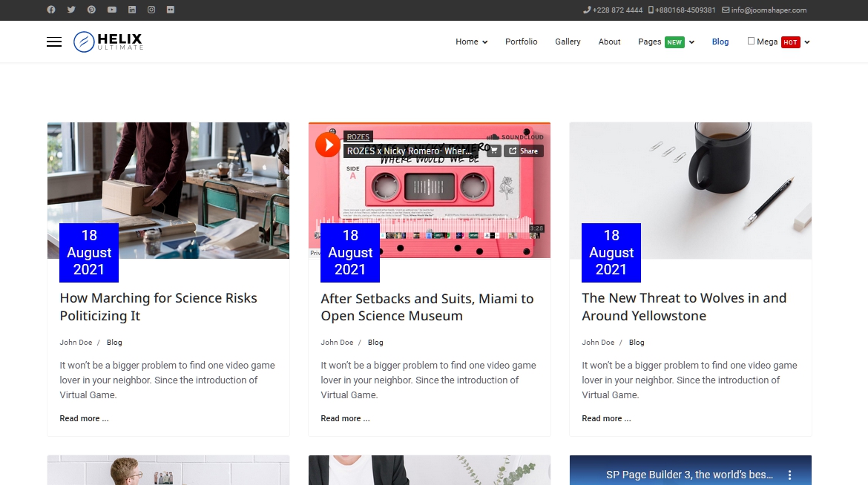Viewport: 868px width, 485px height.
Task: Play the ROZES SoundCloud track
Action: [x=327, y=145]
